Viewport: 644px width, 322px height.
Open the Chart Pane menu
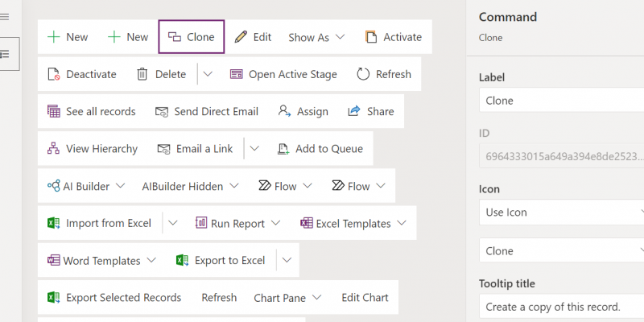[287, 298]
